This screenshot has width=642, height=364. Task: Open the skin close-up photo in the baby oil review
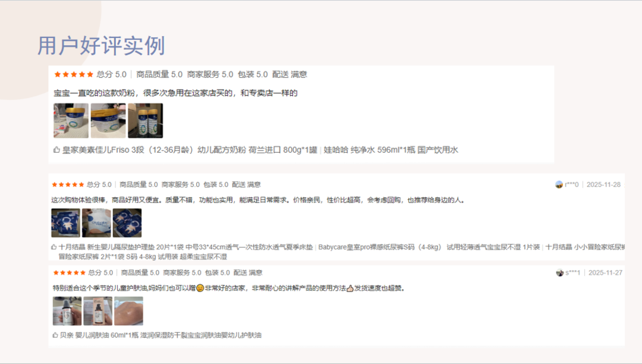tap(128, 311)
